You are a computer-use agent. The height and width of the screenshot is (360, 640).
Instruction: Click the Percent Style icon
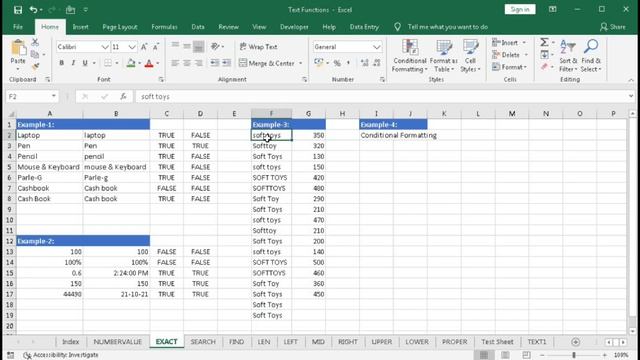click(337, 63)
